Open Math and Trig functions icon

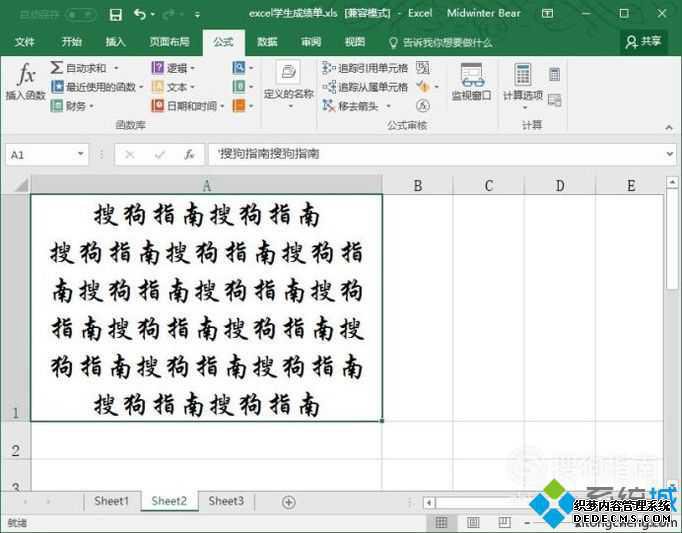click(x=239, y=87)
